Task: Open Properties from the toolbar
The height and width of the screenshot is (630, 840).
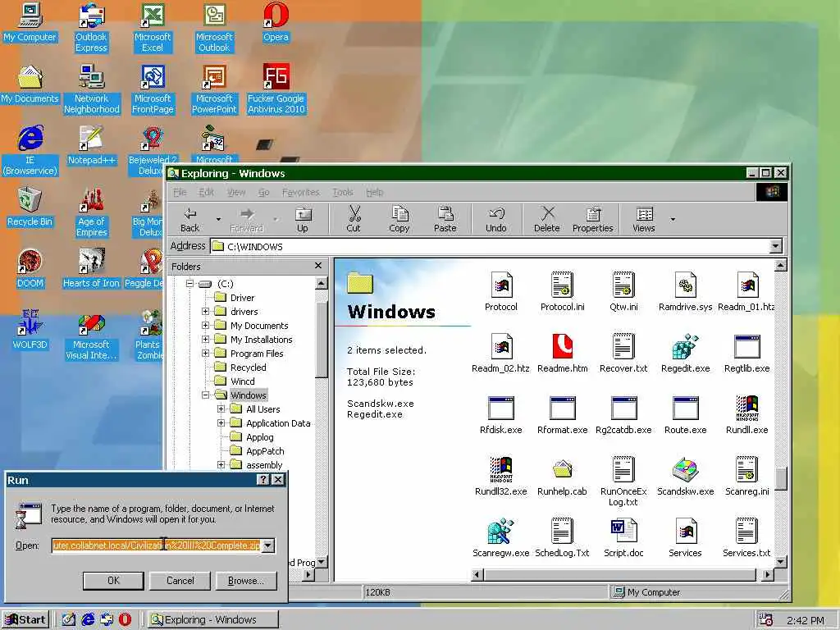Action: pyautogui.click(x=592, y=219)
